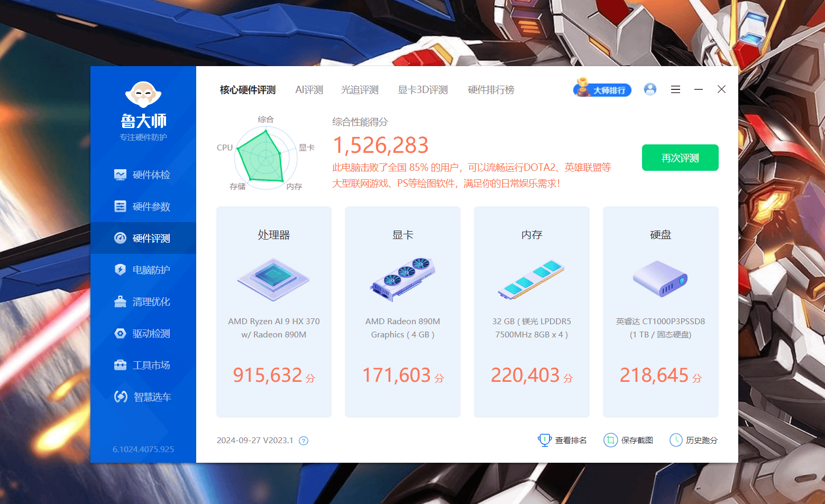Open 硬件参数 in the sidebar
This screenshot has width=825, height=504.
(x=143, y=206)
